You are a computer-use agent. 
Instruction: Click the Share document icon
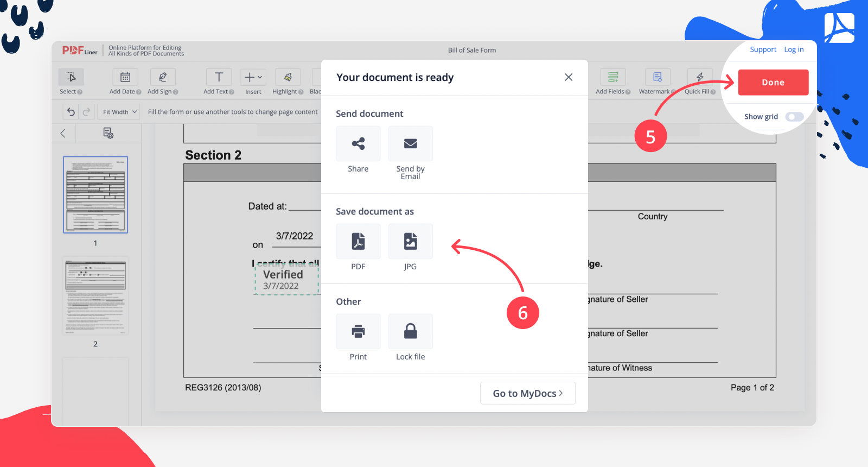tap(358, 143)
